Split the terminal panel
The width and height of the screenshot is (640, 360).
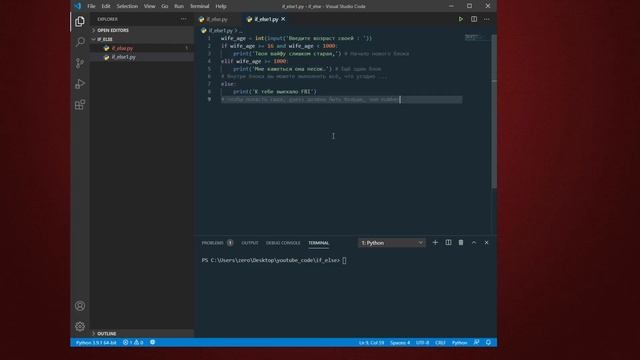448,242
